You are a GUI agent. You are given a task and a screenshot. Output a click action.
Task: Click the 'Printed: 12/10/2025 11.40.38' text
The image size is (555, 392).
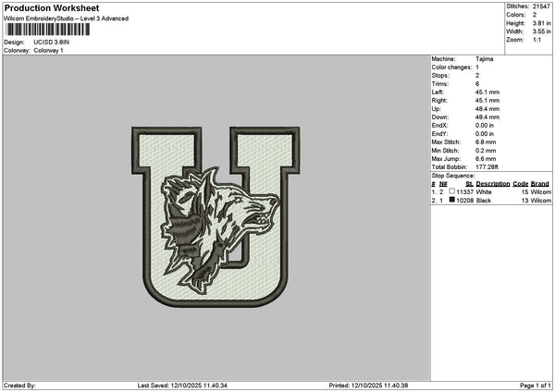[x=368, y=386]
